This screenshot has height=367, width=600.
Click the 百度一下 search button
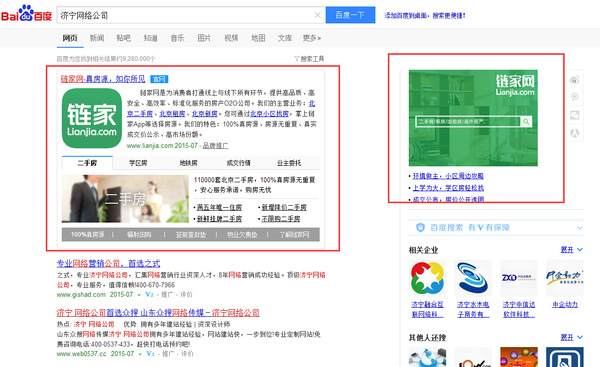(350, 15)
